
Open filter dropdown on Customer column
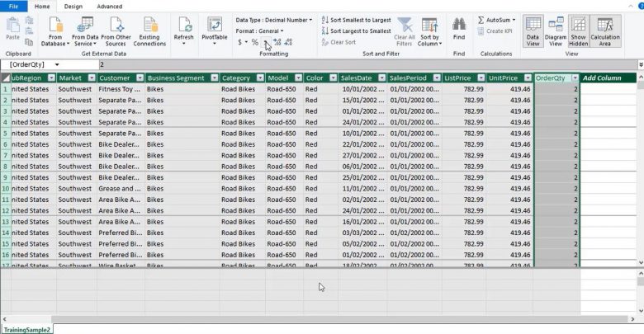tap(140, 78)
